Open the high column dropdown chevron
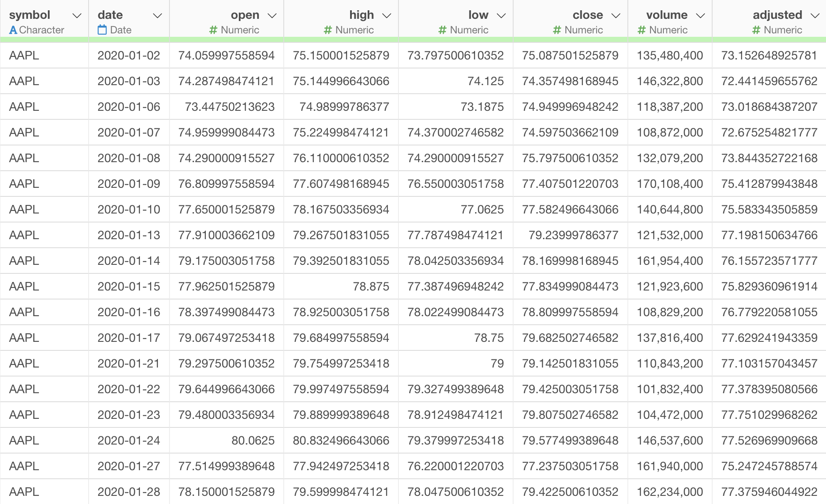Image resolution: width=826 pixels, height=504 pixels. (x=387, y=16)
